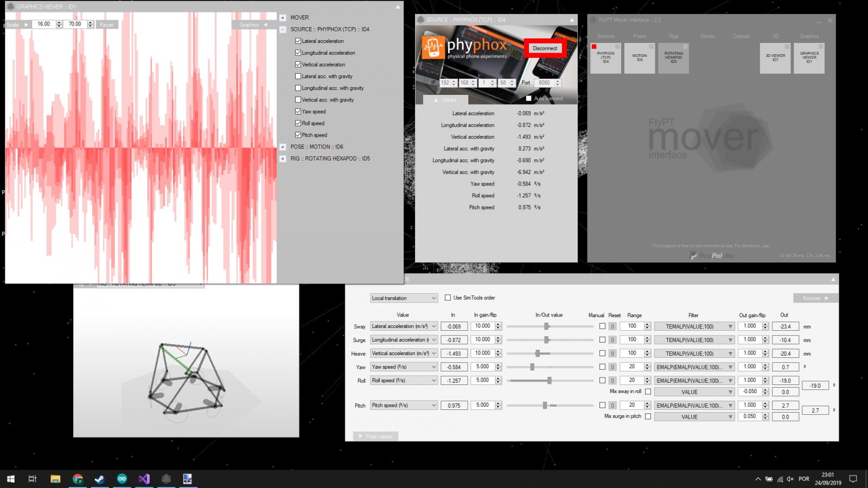
Task: Click the Disconnect button
Action: pyautogui.click(x=545, y=48)
